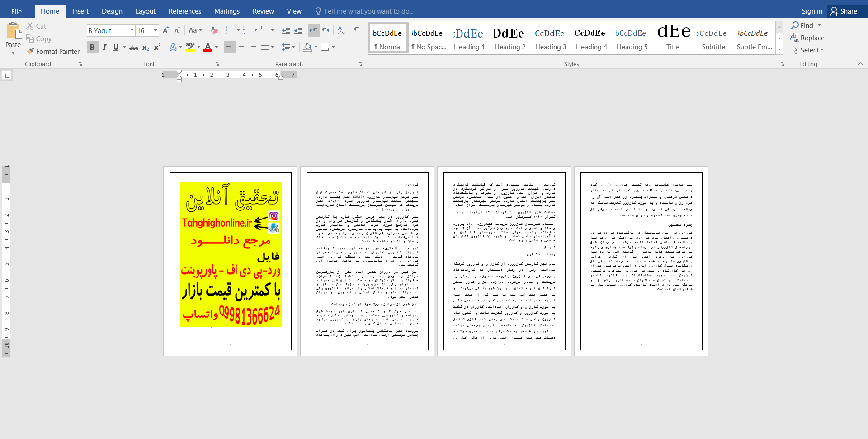
Task: Select the yellow cover page thumbnail
Action: click(231, 261)
